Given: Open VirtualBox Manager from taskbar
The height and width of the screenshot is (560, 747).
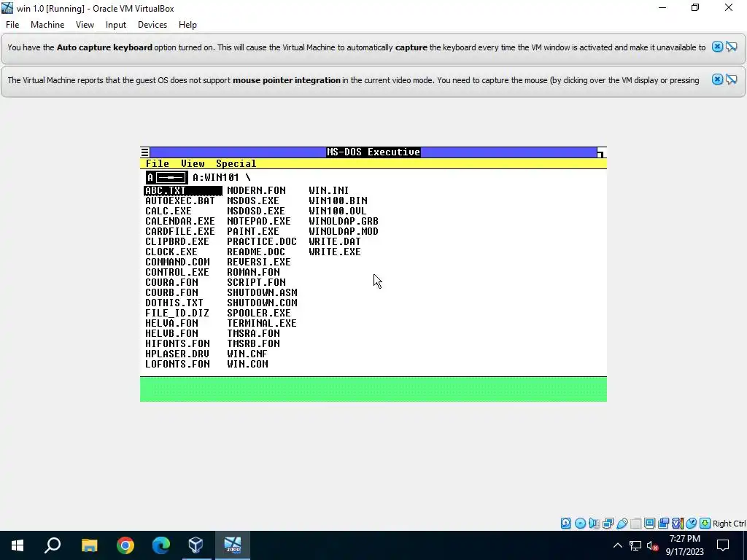Looking at the screenshot, I should 196,545.
